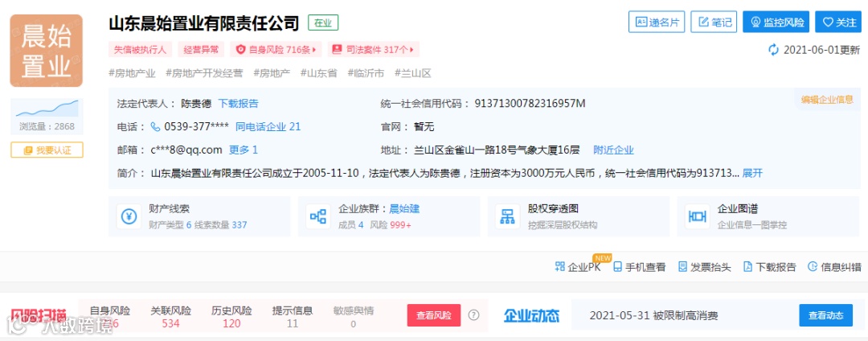Expand 司法案件 317个 tag

(x=374, y=49)
